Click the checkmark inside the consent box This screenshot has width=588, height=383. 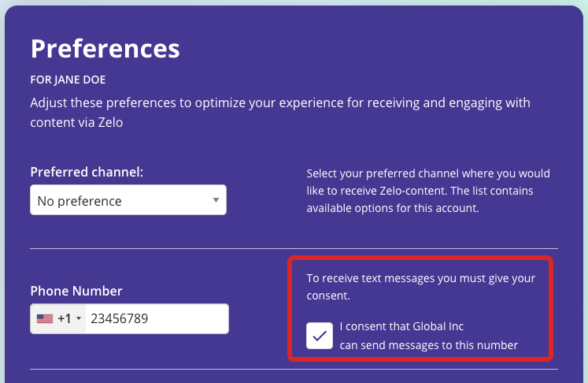click(x=320, y=336)
